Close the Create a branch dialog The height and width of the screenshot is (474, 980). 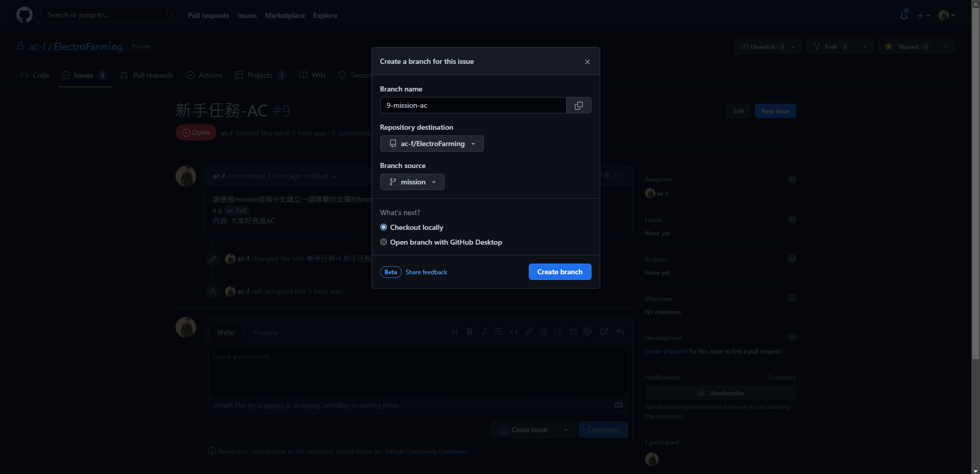pyautogui.click(x=587, y=62)
